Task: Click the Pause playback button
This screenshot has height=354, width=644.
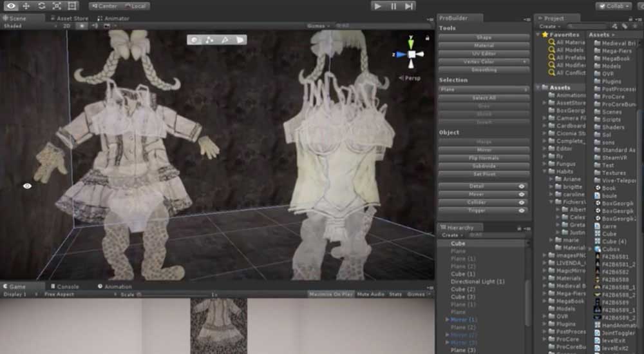Action: tap(393, 6)
